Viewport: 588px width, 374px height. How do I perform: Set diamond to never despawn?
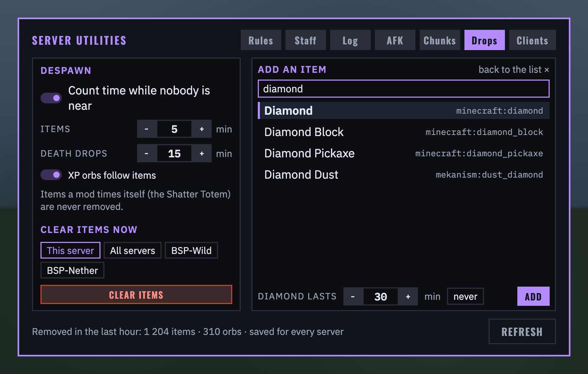pyautogui.click(x=466, y=296)
